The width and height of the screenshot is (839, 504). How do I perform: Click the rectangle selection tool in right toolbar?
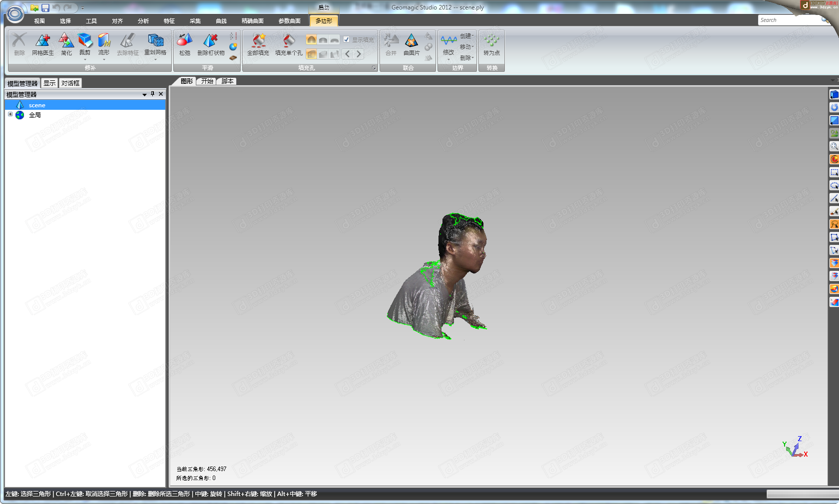[834, 172]
